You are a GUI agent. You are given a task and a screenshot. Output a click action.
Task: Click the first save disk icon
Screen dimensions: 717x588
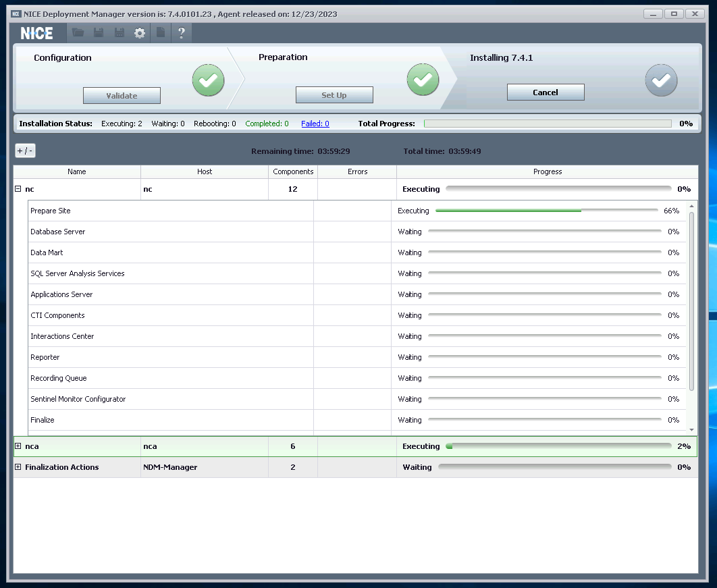pos(99,33)
